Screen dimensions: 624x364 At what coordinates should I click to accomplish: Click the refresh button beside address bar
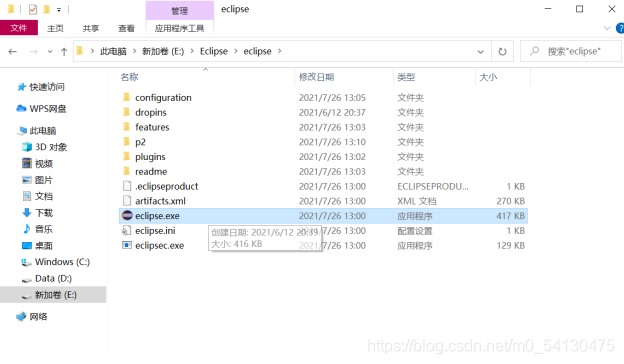pyautogui.click(x=502, y=51)
